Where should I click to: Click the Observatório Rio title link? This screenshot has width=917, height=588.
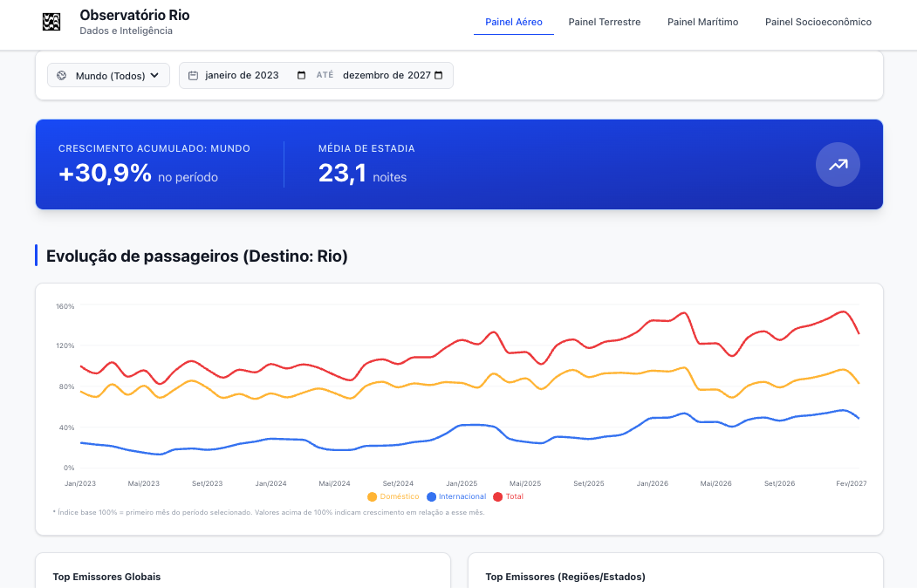pyautogui.click(x=134, y=15)
